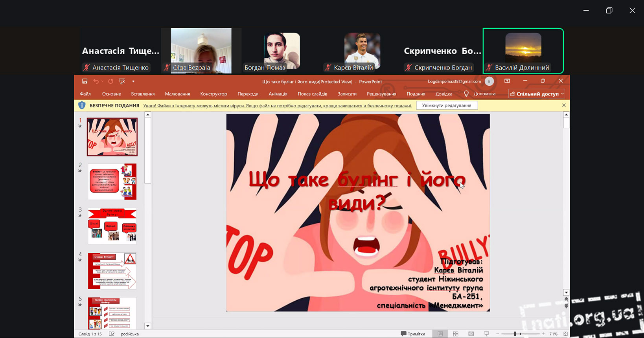Switch to Slide Sorter view icon
This screenshot has width=644, height=338.
[x=456, y=334]
